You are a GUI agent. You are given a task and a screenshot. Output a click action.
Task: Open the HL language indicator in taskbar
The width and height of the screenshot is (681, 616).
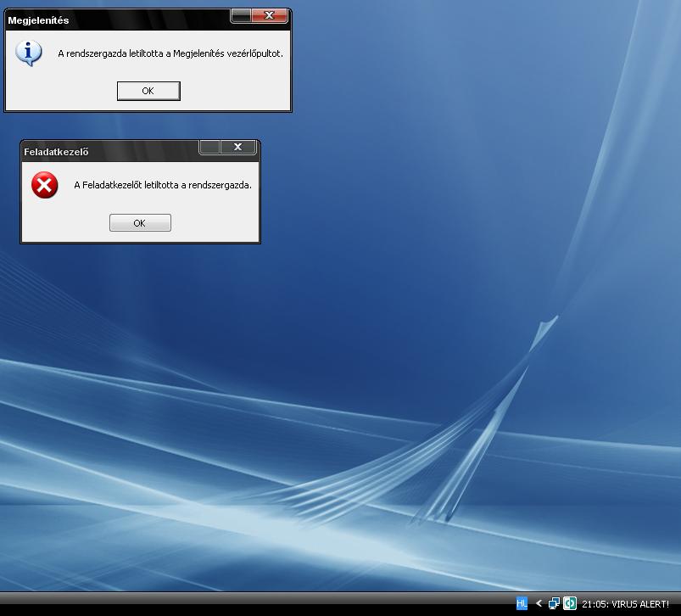coord(522,604)
